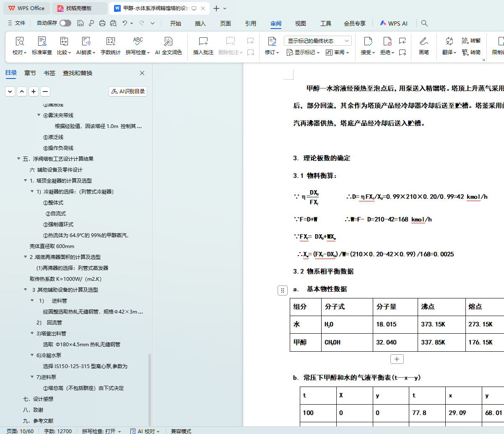This screenshot has width=504, height=434.
Task: Go to 七. 设计感想 heading
Action: [38, 399]
